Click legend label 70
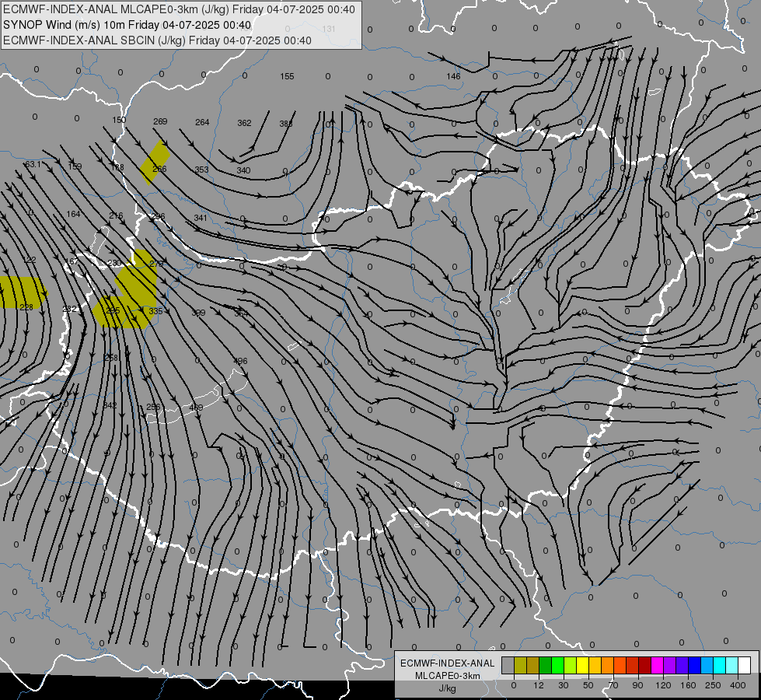Screen dimensions: 761x700 point(613,685)
